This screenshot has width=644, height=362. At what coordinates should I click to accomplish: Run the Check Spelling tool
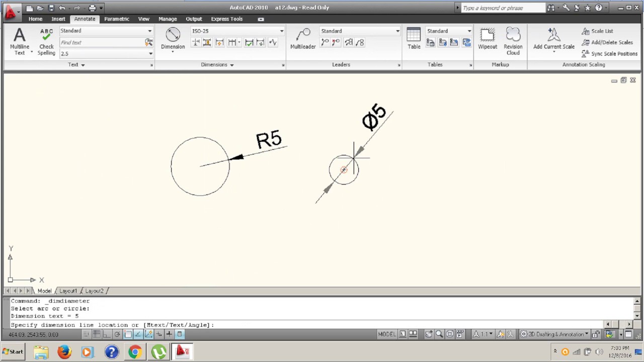coord(46,41)
